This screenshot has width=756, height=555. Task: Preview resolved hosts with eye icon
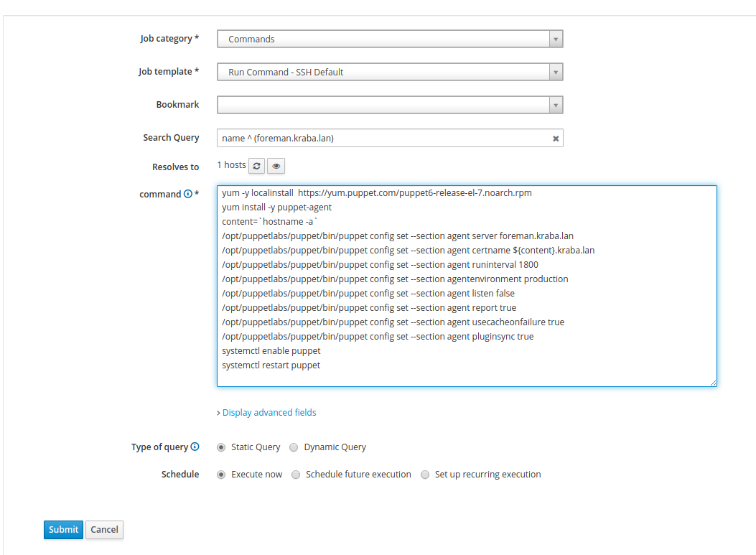tap(276, 166)
